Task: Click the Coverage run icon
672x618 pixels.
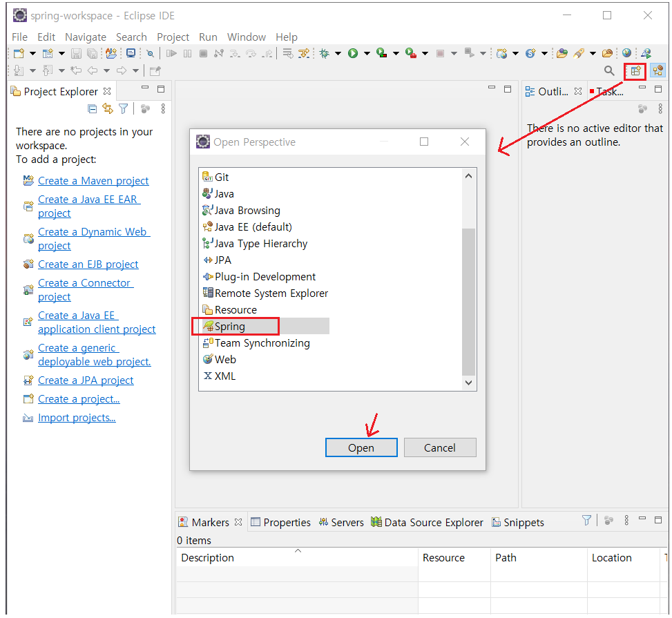Action: pyautogui.click(x=381, y=54)
